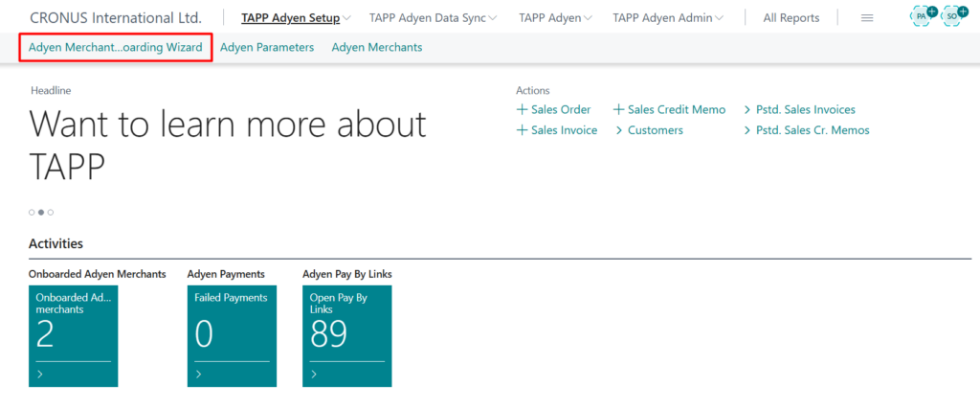980x410 pixels.
Task: Open the TAPP Adyen Admin dropdown
Action: pos(667,18)
